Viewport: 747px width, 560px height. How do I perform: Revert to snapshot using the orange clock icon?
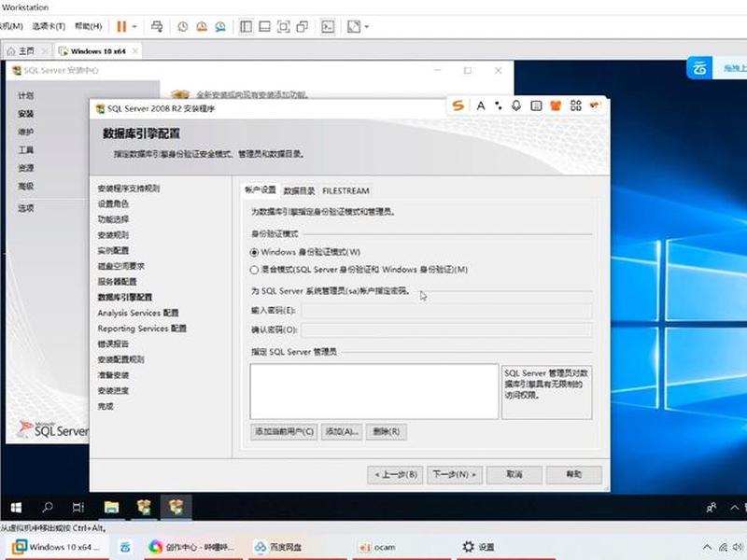[x=202, y=27]
